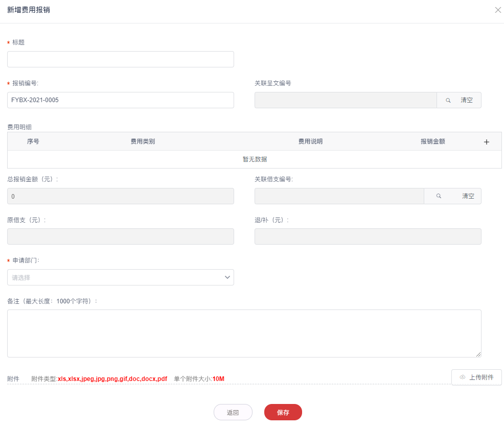
Task: Add expense detail row with plus icon
Action: [486, 141]
